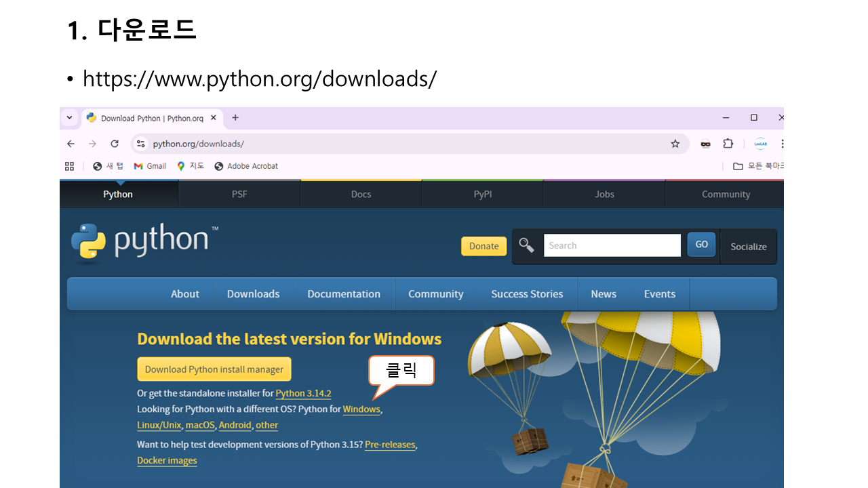The image size is (868, 488).
Task: Open the Chrome three-dot menu
Action: [781, 144]
